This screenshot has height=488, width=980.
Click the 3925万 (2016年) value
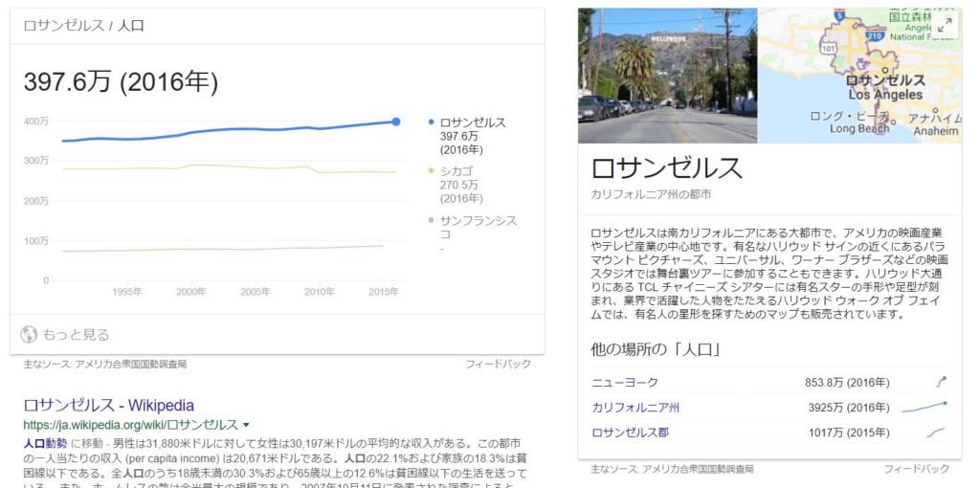tap(848, 408)
